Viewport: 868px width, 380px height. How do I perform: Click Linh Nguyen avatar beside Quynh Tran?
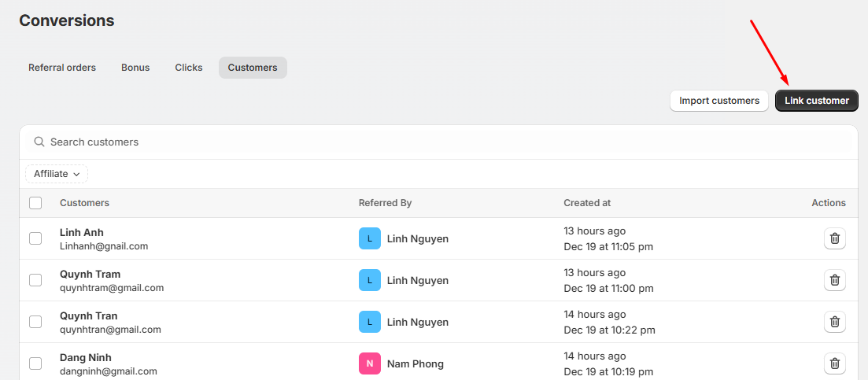tap(370, 322)
